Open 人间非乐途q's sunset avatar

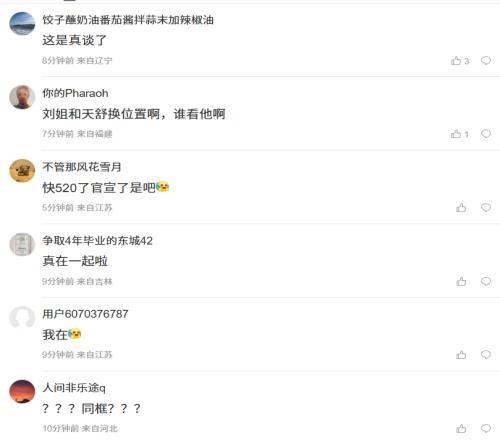(22, 392)
